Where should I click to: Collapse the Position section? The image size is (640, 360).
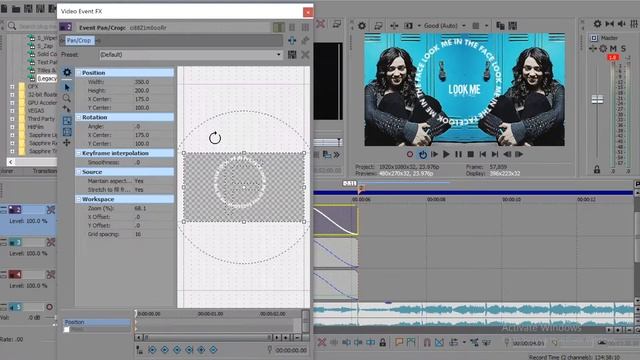coord(78,73)
